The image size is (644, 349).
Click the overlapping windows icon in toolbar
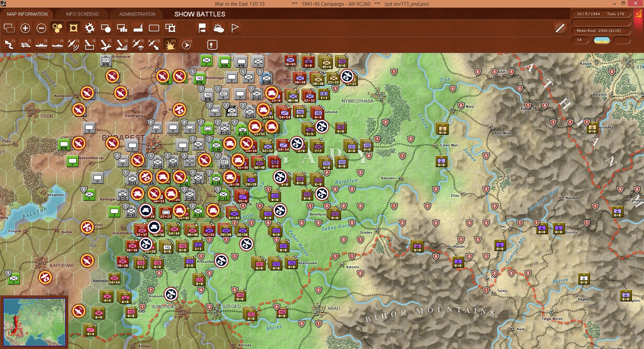click(9, 28)
